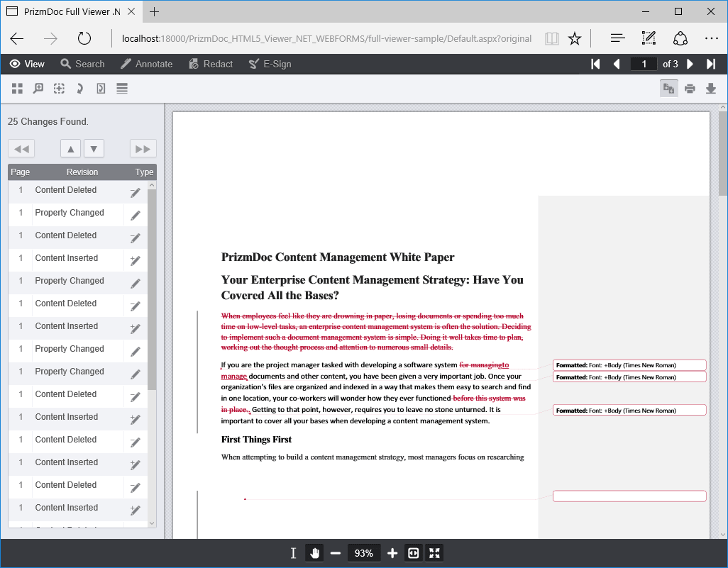The height and width of the screenshot is (568, 728).
Task: Click the print icon in toolbar
Action: [x=690, y=89]
